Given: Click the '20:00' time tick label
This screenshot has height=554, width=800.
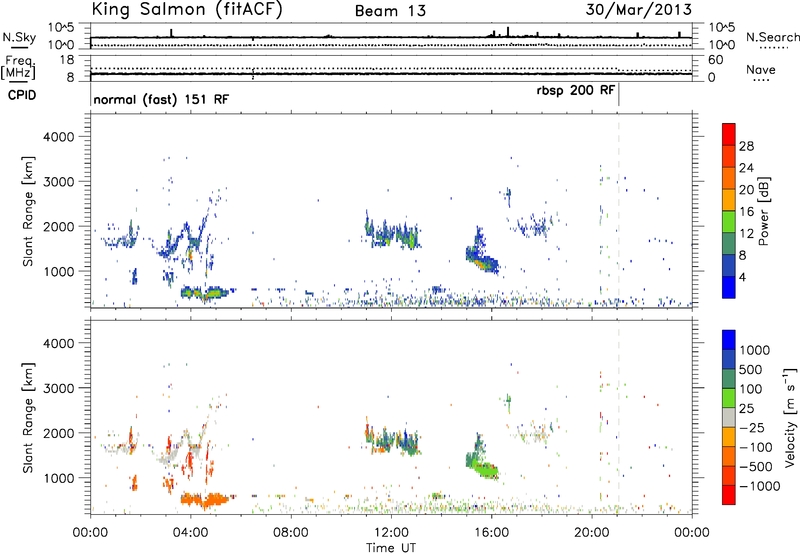Looking at the screenshot, I should (x=591, y=533).
